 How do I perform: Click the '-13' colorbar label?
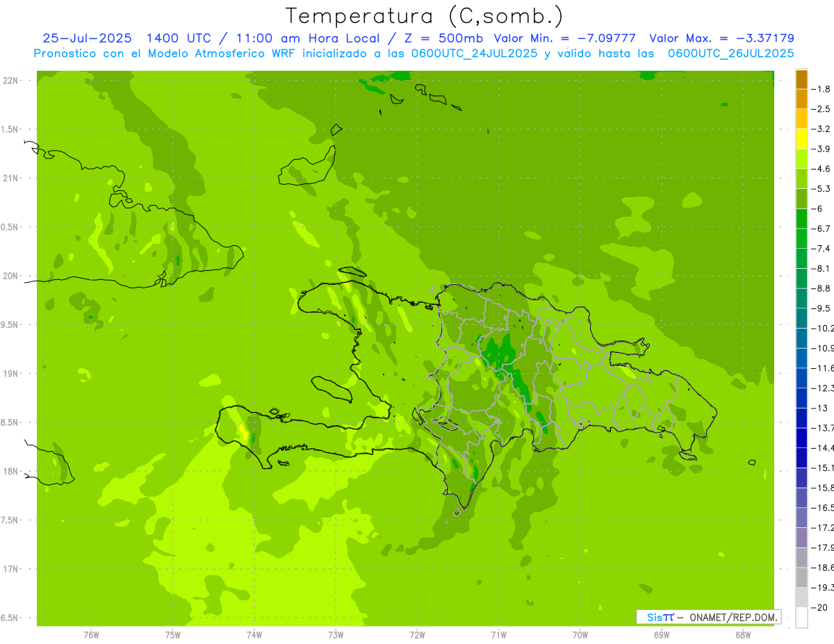820,408
